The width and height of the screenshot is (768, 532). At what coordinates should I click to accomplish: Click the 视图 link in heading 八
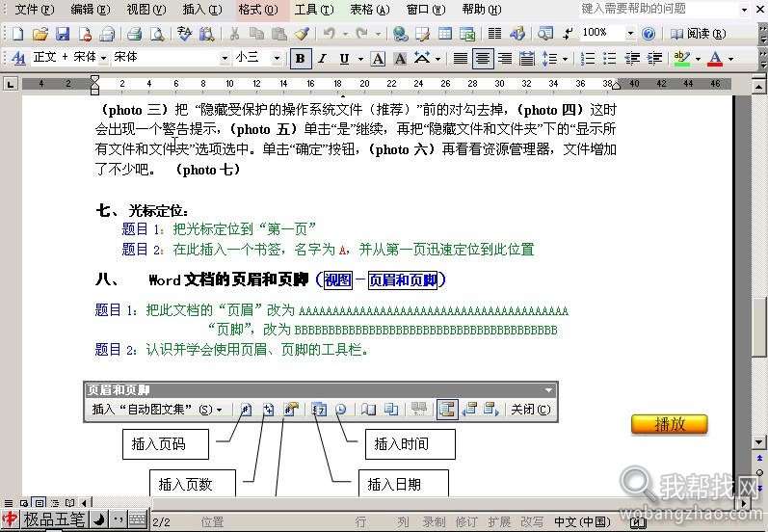(x=338, y=279)
